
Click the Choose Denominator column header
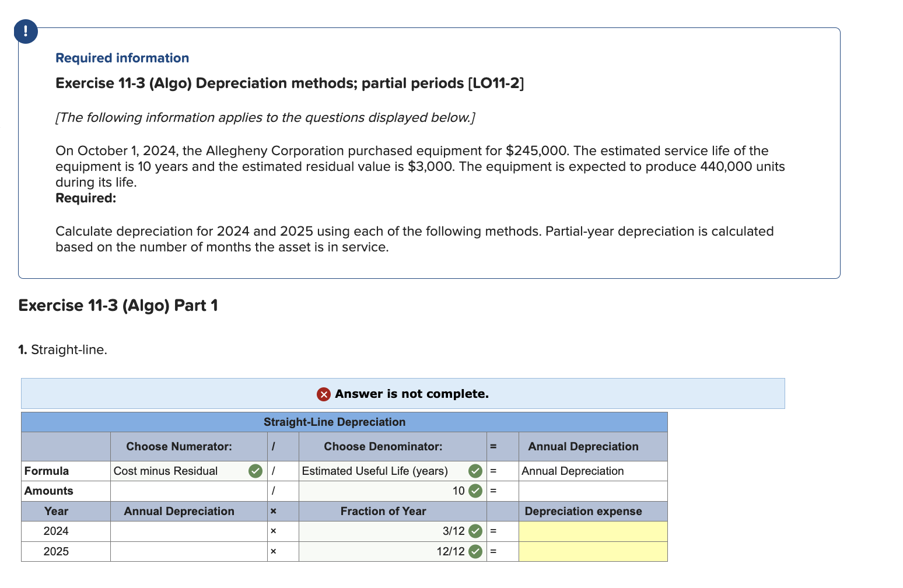pos(383,446)
